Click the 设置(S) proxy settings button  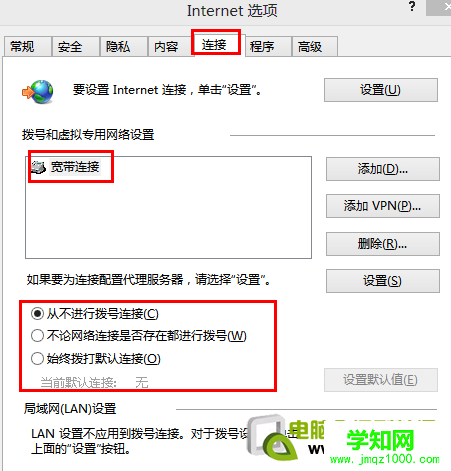[x=383, y=281]
